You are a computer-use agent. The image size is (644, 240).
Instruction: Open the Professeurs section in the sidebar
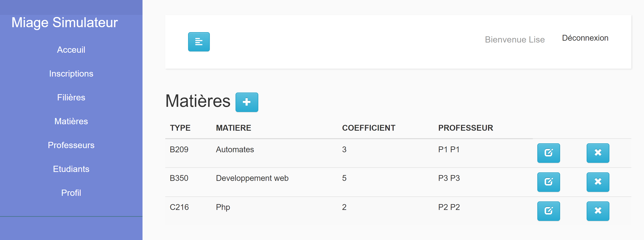point(71,145)
